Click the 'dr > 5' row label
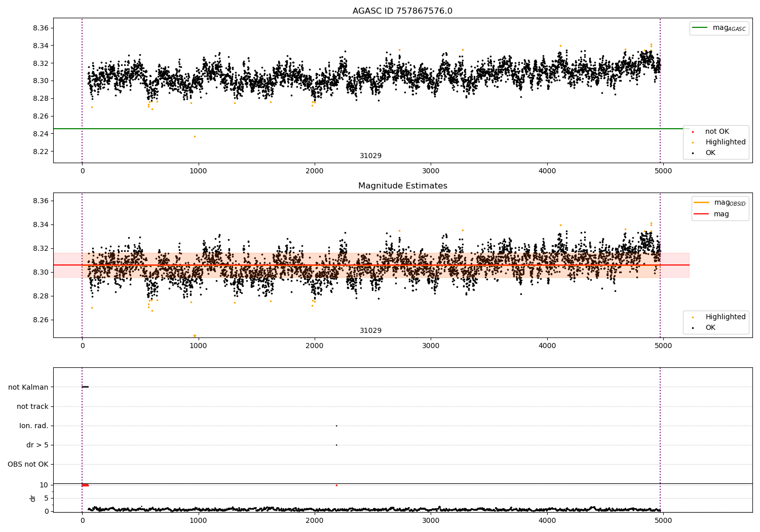Image resolution: width=760 pixels, height=532 pixels. tap(37, 445)
